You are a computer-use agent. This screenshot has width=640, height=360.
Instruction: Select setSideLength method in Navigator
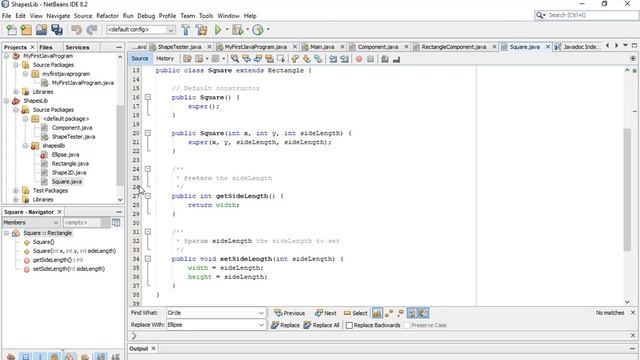click(x=69, y=269)
